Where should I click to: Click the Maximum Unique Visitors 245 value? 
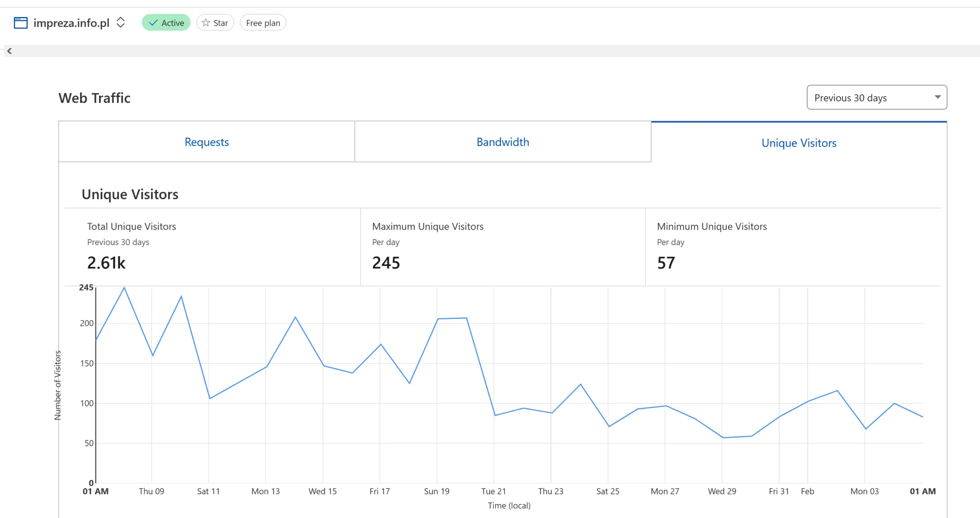pos(386,263)
